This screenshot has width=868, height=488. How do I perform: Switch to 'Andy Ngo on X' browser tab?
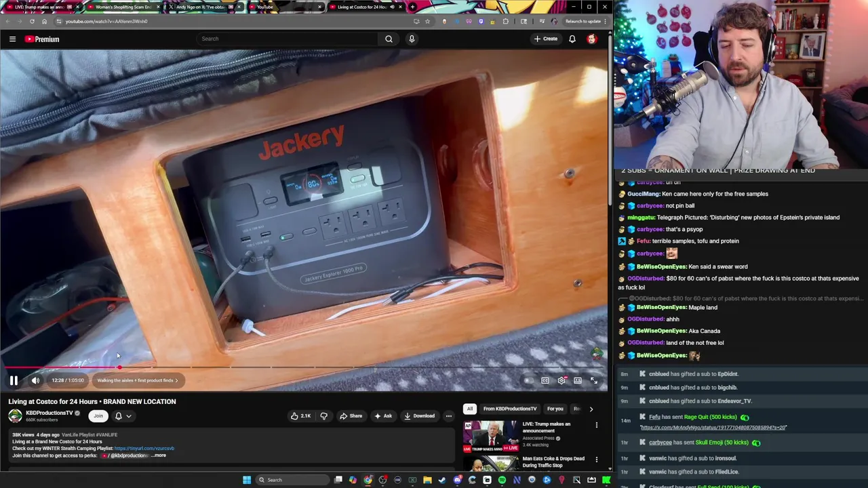pos(203,7)
